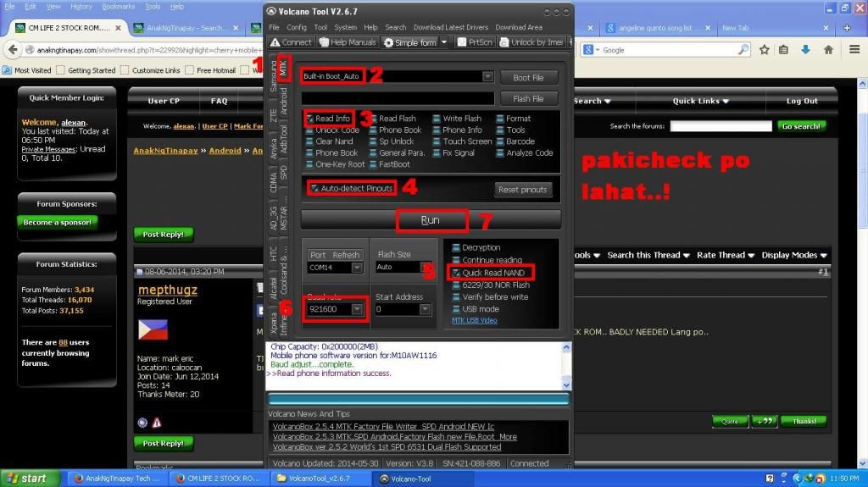868x487 pixels.
Task: Open the Config menu in Volcano Tool
Action: (x=296, y=27)
